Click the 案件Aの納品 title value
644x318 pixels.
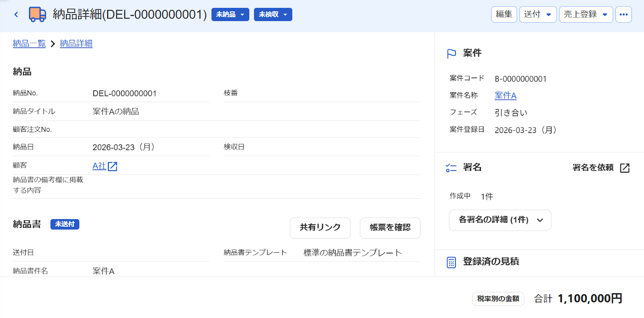(116, 112)
